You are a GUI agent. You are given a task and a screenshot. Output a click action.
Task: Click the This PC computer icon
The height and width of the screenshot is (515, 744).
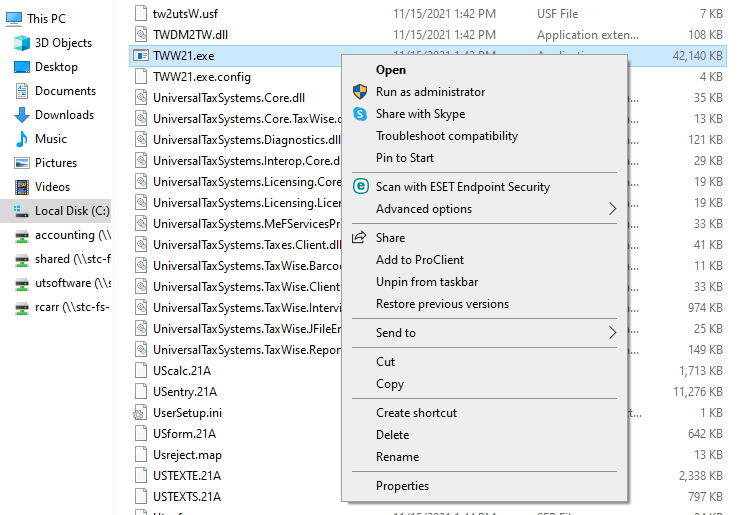tap(14, 19)
